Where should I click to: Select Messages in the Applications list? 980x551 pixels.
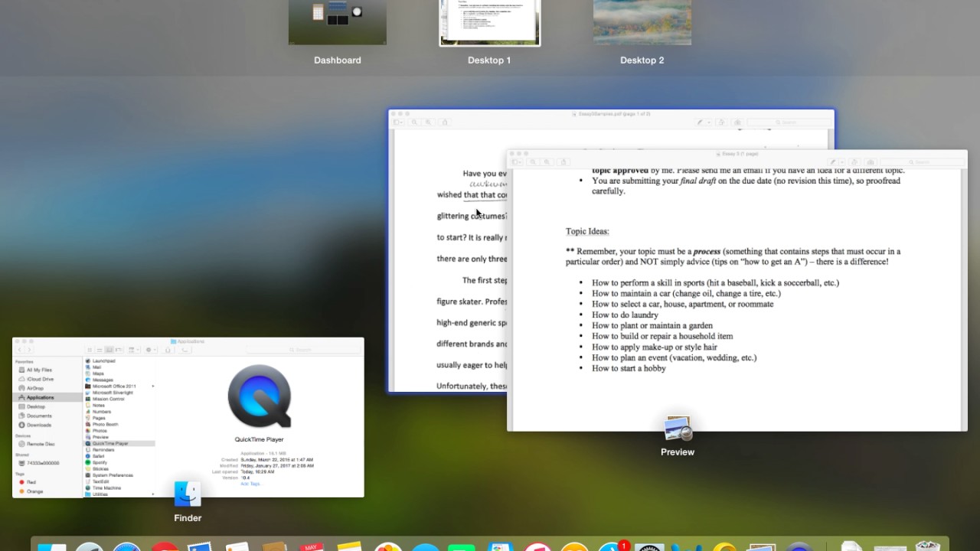click(103, 380)
